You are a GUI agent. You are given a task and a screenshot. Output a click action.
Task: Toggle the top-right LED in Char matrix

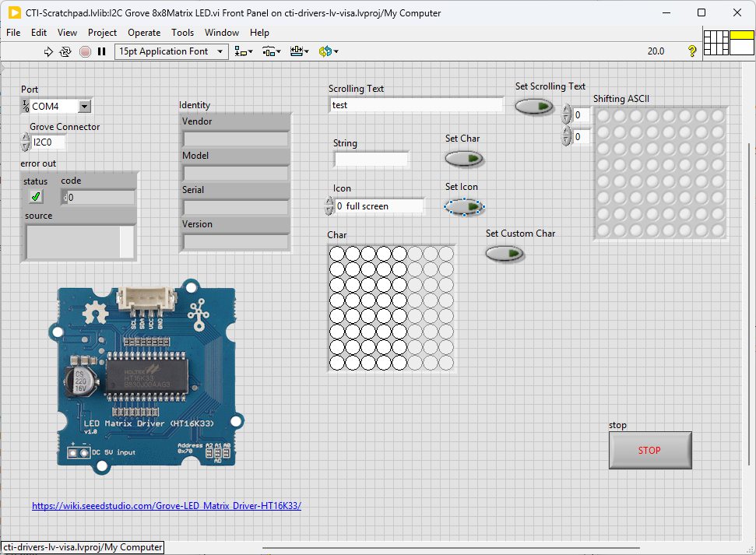click(446, 254)
